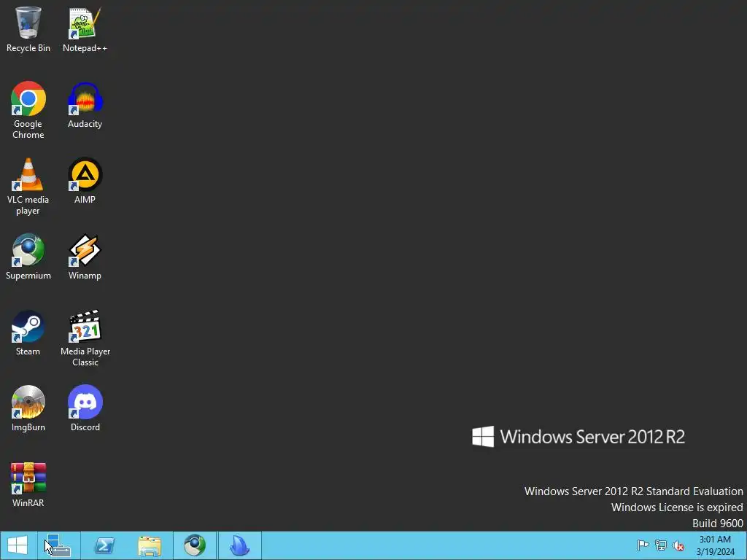The width and height of the screenshot is (747, 560).
Task: Select the Notepad++ desktop shortcut
Action: tap(85, 29)
